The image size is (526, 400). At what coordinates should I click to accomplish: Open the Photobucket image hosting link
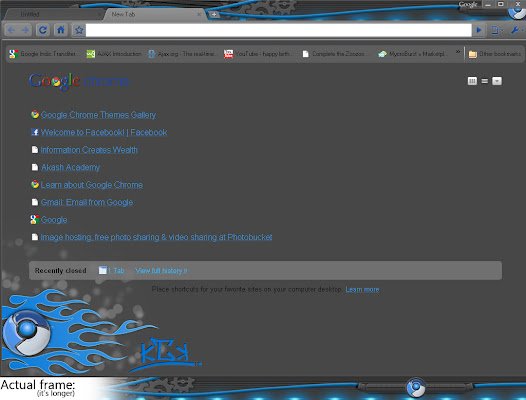tap(156, 237)
